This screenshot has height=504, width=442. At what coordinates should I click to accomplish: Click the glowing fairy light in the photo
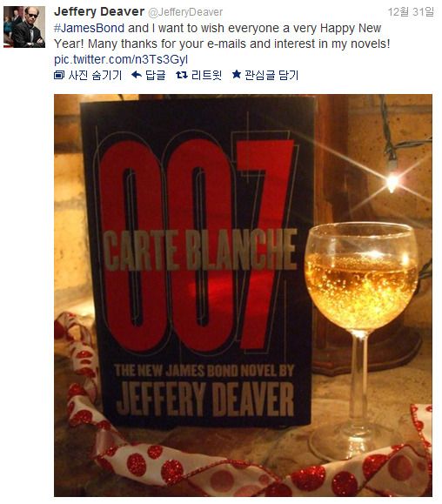(392, 183)
